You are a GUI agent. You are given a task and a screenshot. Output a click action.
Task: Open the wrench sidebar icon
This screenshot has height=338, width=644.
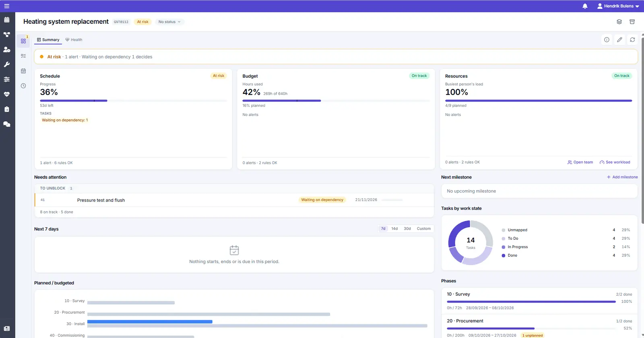click(7, 64)
